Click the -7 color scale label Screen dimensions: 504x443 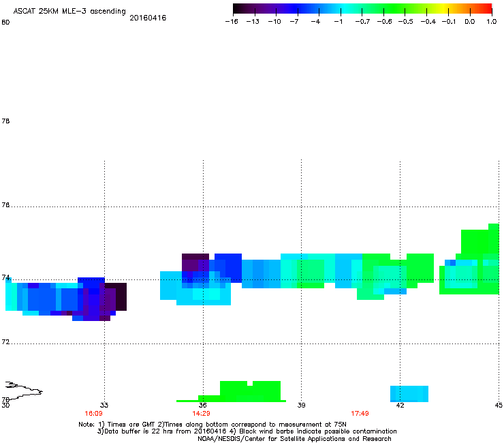[x=294, y=22]
